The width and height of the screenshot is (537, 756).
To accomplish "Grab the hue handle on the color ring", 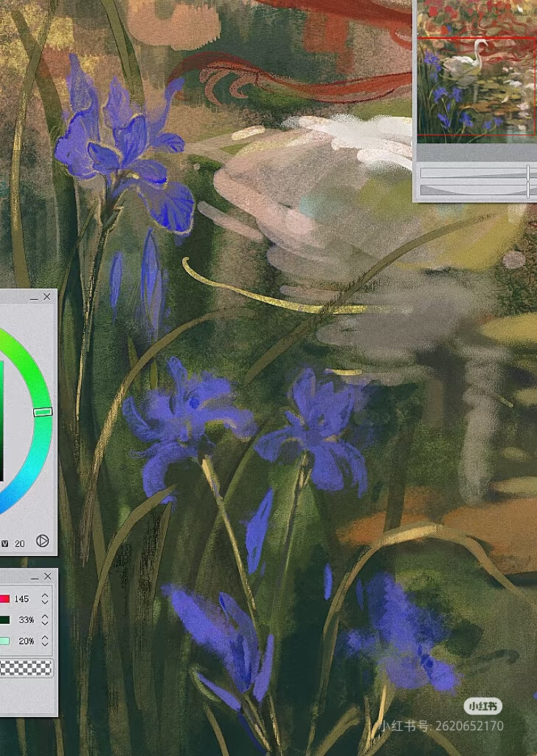I will 43,411.
